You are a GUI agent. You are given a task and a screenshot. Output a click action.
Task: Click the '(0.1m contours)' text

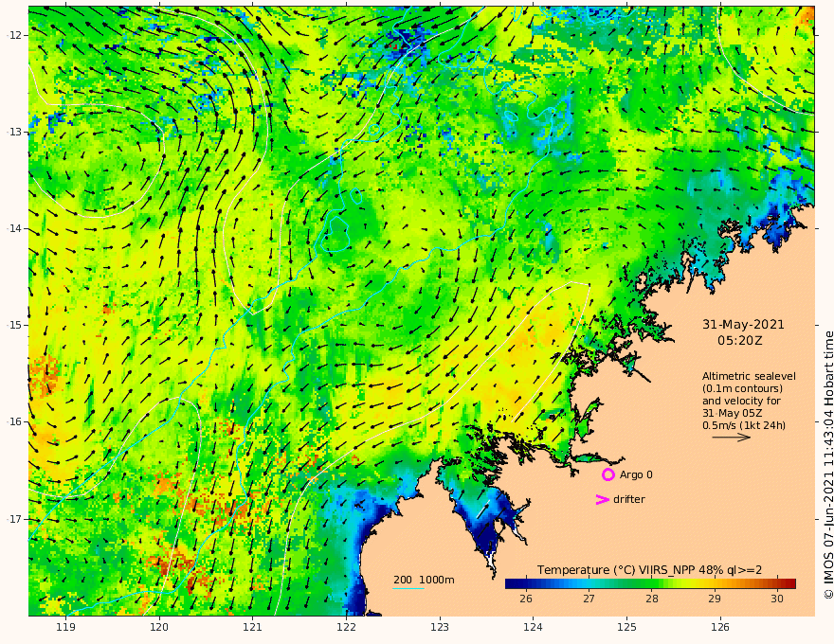point(742,388)
